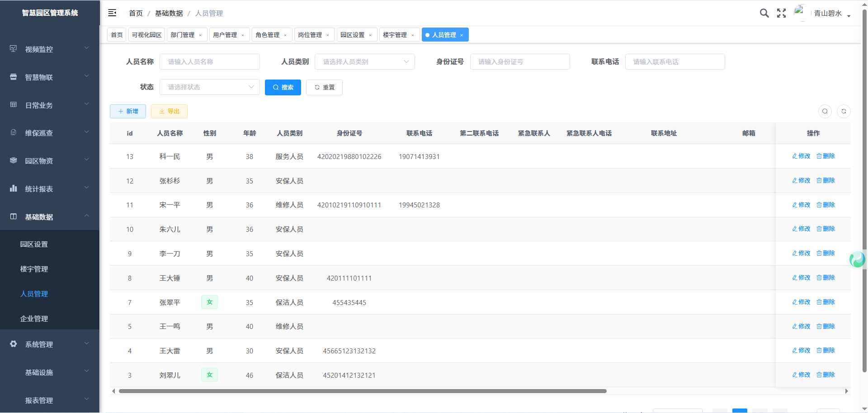Close the 部门管理 tab
The image size is (868, 413).
point(200,35)
